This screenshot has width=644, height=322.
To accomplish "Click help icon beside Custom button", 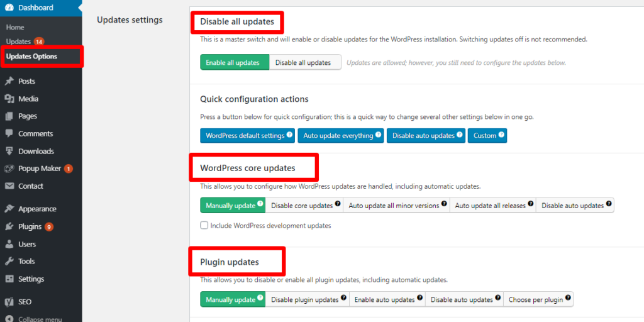I will (501, 135).
